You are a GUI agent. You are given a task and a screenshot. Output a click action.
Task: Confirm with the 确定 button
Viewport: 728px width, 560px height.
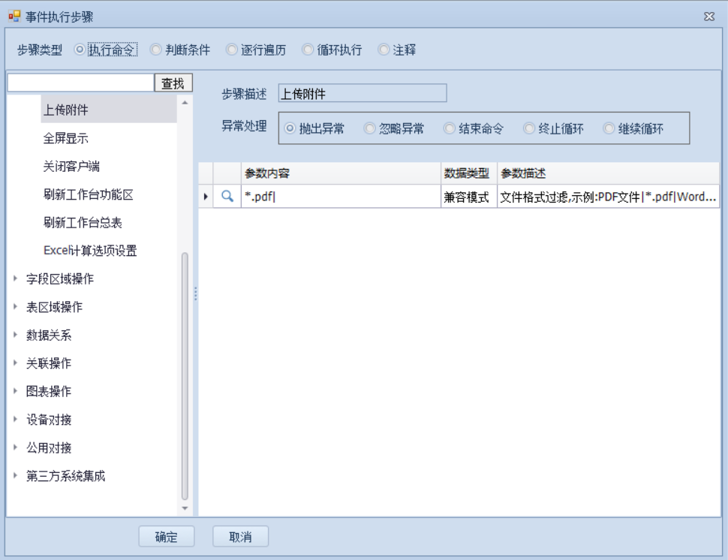pos(167,537)
